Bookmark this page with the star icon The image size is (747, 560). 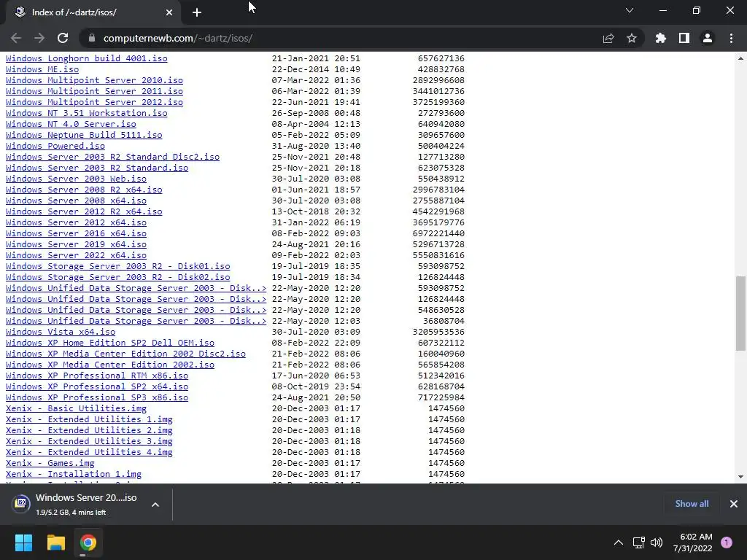tap(632, 38)
